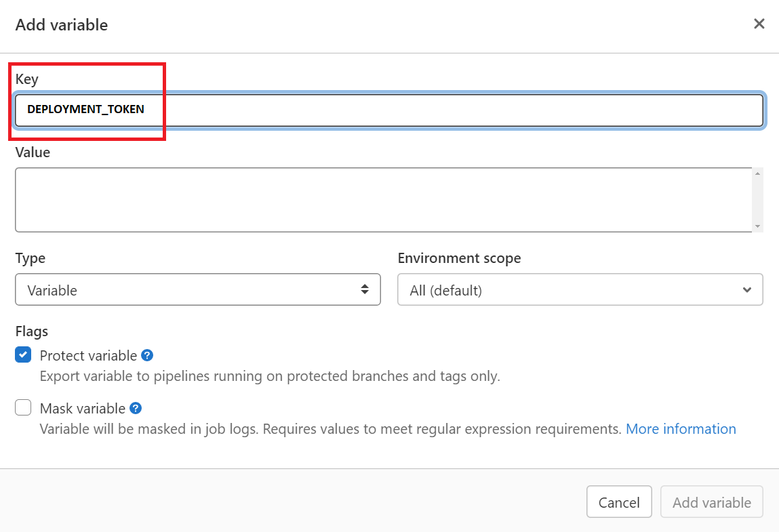Disable the Protect variable checkbox

[23, 355]
